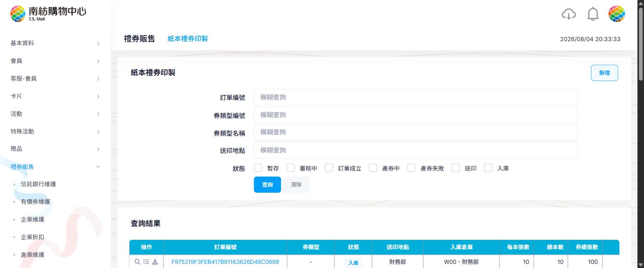Screen dimensions: 644x268
Task: Toggle the 送印 status checkbox
Action: tap(455, 168)
